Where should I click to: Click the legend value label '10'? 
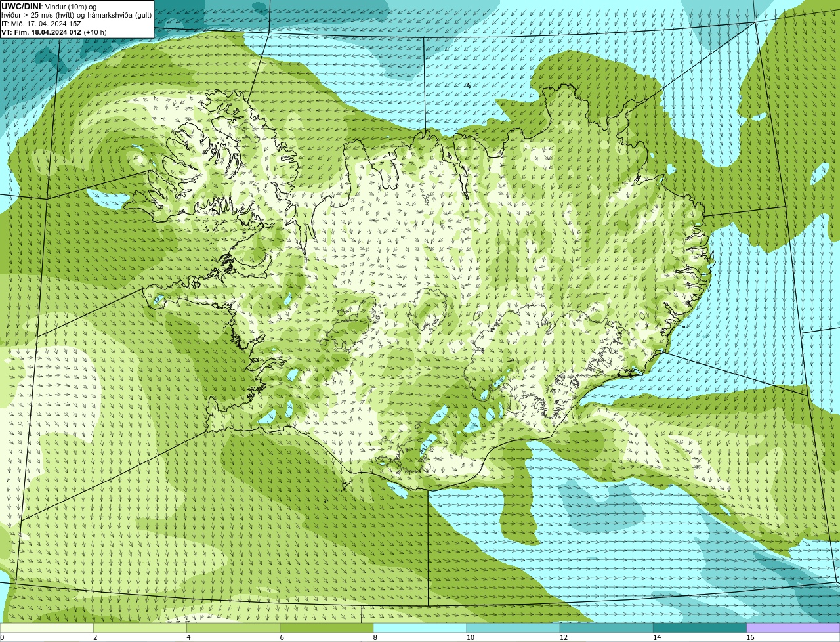(x=470, y=637)
